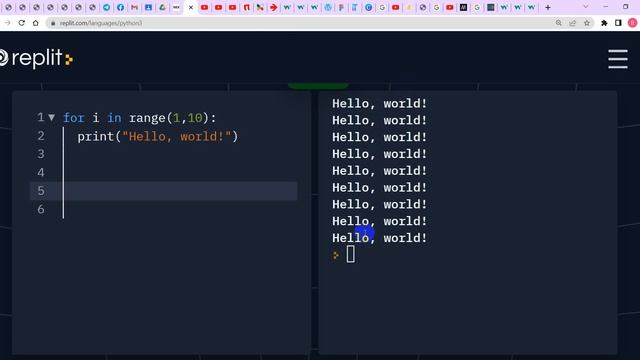
Task: Switch to the Telegram tab
Action: point(107,7)
